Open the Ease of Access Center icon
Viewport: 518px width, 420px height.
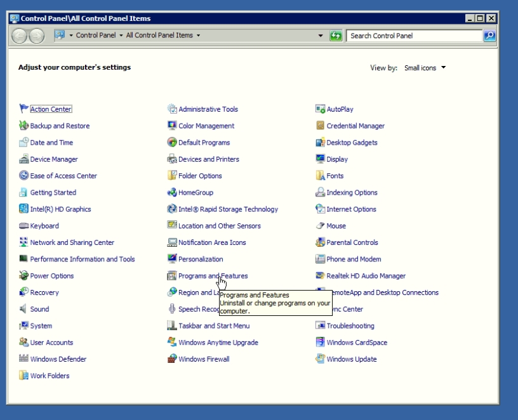click(x=23, y=175)
